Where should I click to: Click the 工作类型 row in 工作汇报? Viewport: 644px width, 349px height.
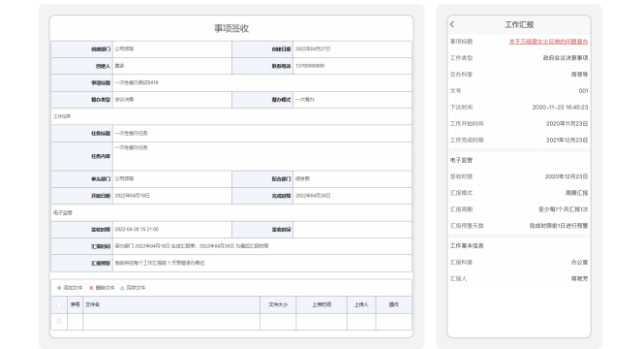pos(519,58)
